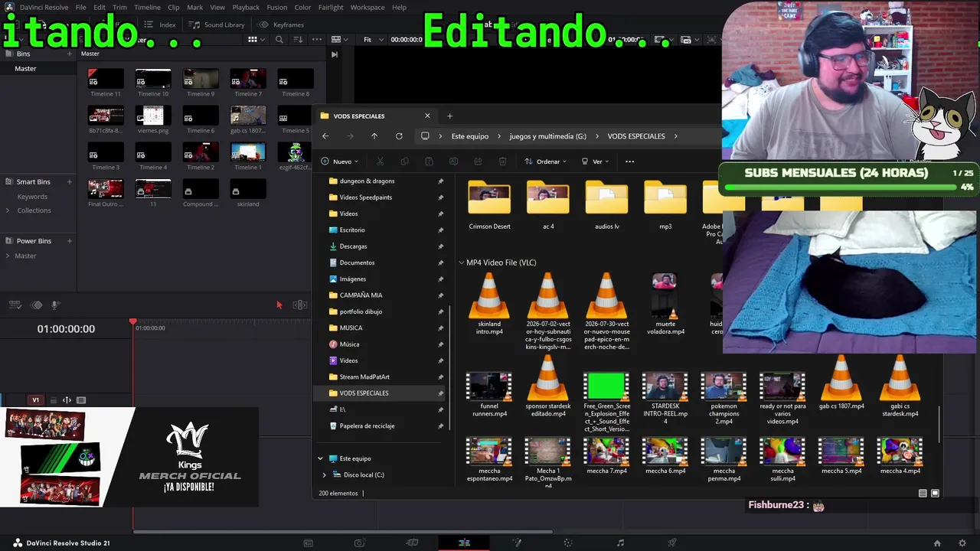Open the Fairlight music note page

click(x=620, y=543)
